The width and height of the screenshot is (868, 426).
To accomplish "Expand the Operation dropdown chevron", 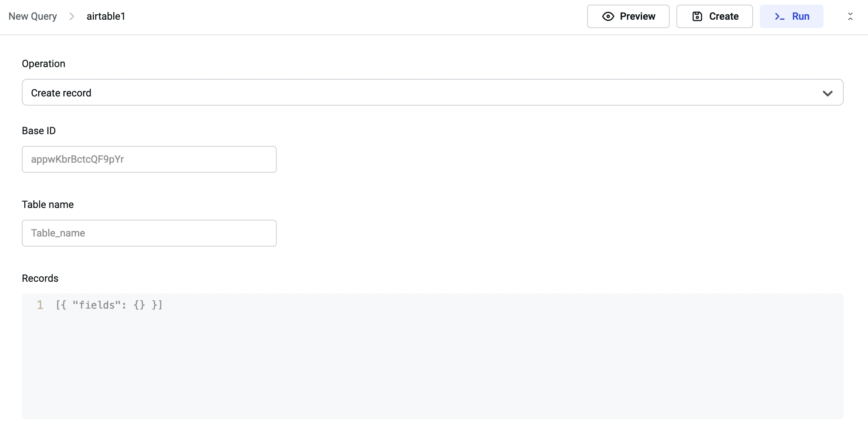I will coord(827,93).
